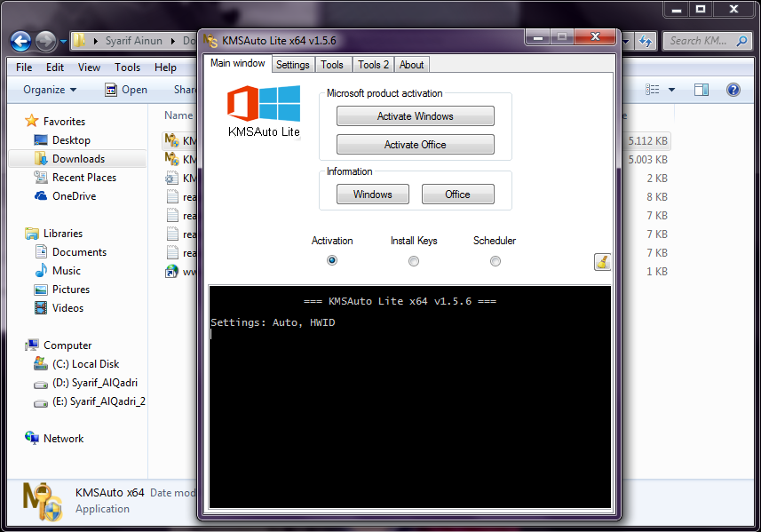Screen dimensions: 761x532
Task: Select the second KM application file icon
Action: (x=171, y=159)
